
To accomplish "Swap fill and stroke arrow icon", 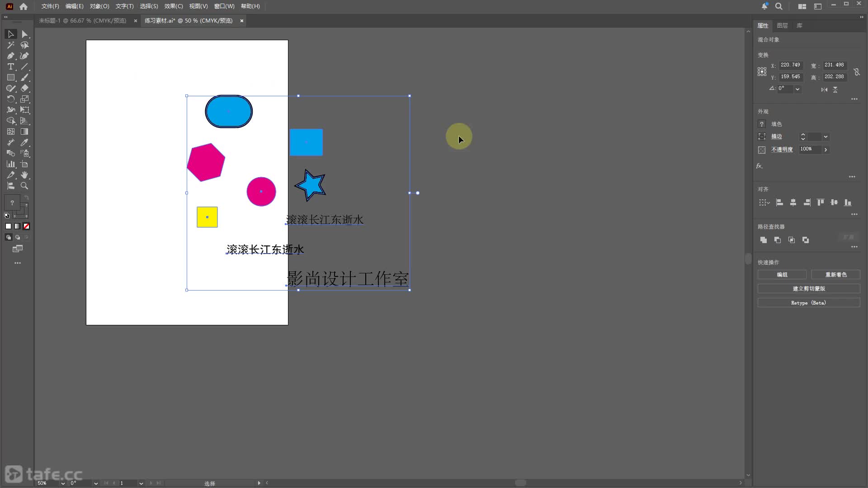I will tap(26, 198).
